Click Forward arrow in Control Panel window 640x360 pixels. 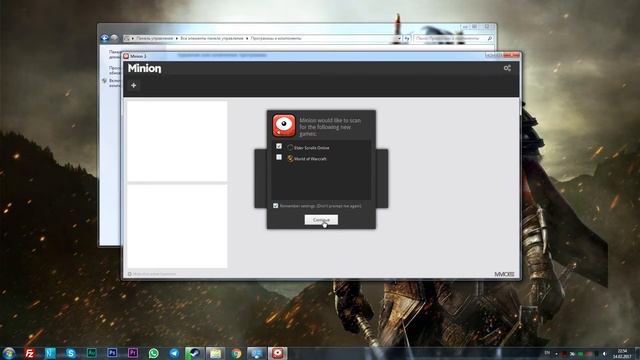pos(115,38)
